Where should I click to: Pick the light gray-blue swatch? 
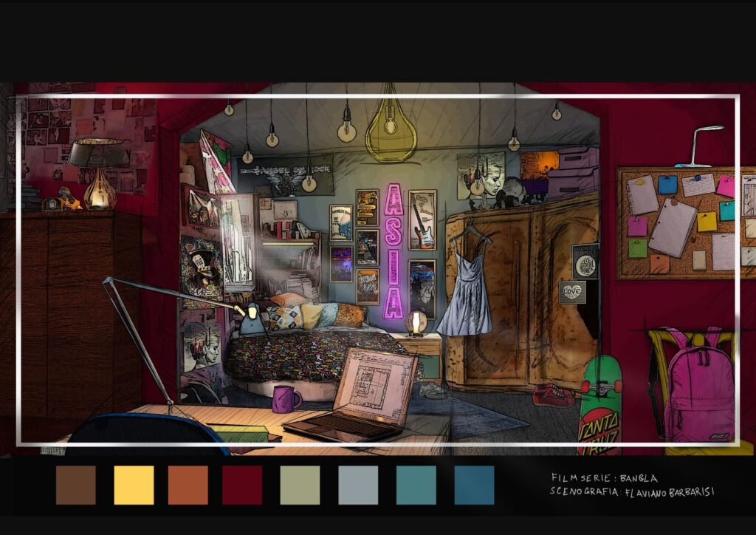(x=357, y=485)
